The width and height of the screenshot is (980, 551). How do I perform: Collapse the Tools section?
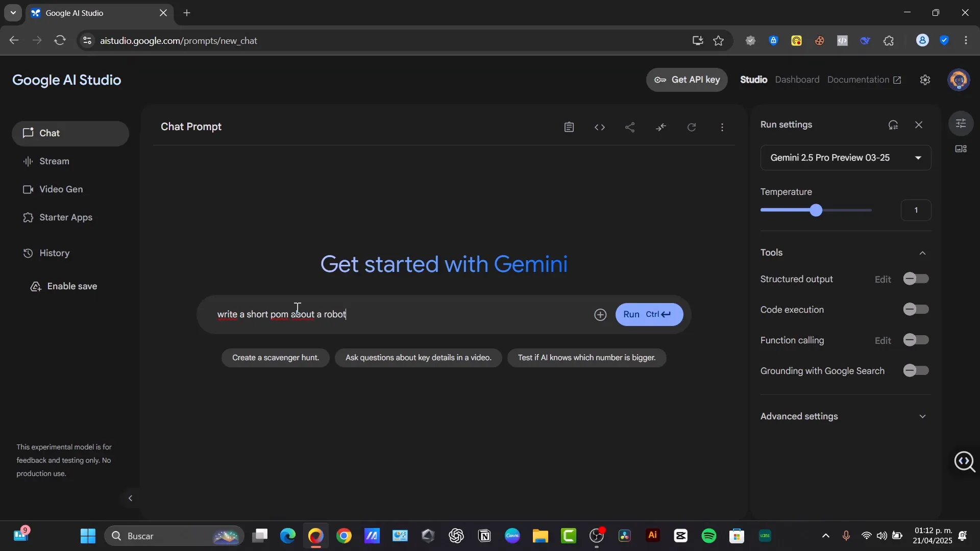[922, 253]
